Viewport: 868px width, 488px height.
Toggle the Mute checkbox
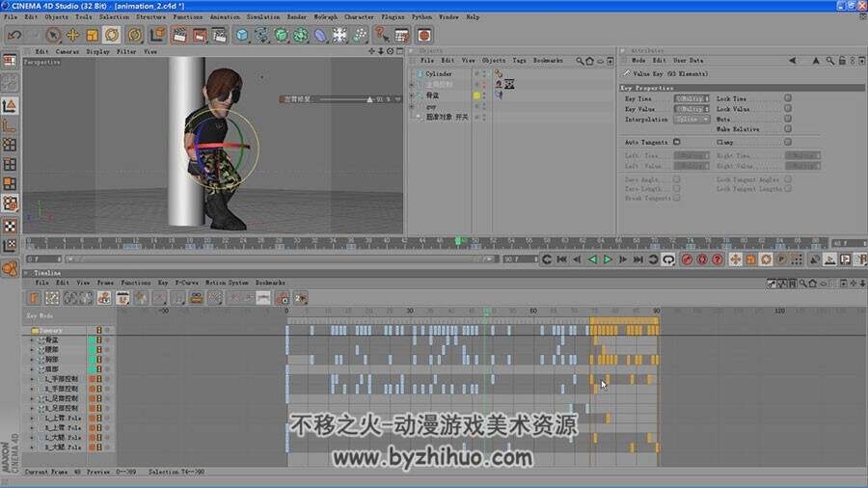coord(788,119)
